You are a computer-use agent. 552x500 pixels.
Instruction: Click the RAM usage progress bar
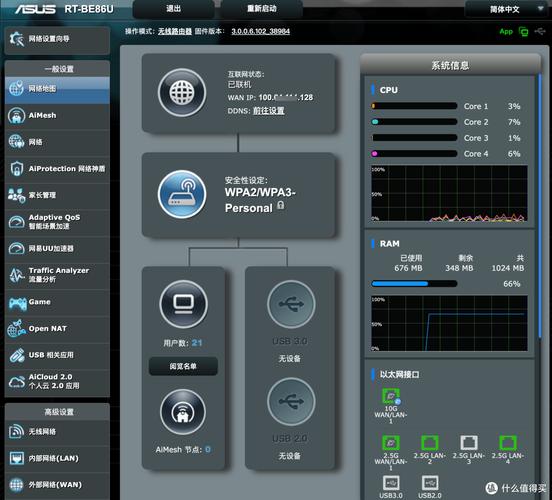click(414, 284)
